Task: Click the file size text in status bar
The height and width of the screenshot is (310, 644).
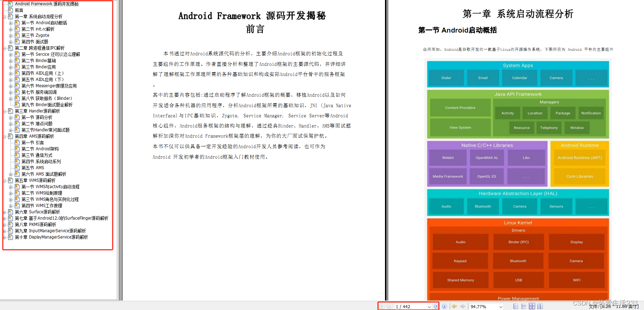Action: point(614,306)
